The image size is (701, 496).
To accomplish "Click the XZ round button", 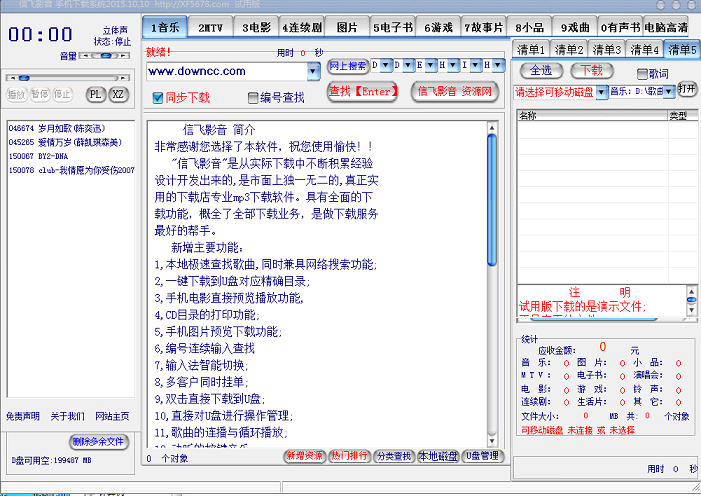I will coord(118,94).
